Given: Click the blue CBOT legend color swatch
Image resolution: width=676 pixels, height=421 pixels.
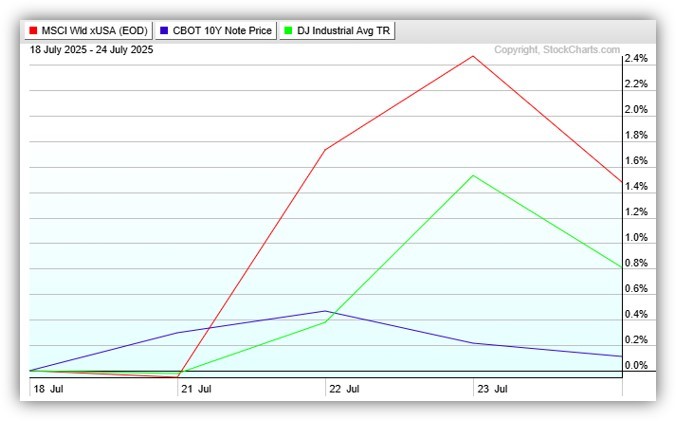Looking at the screenshot, I should [164, 31].
